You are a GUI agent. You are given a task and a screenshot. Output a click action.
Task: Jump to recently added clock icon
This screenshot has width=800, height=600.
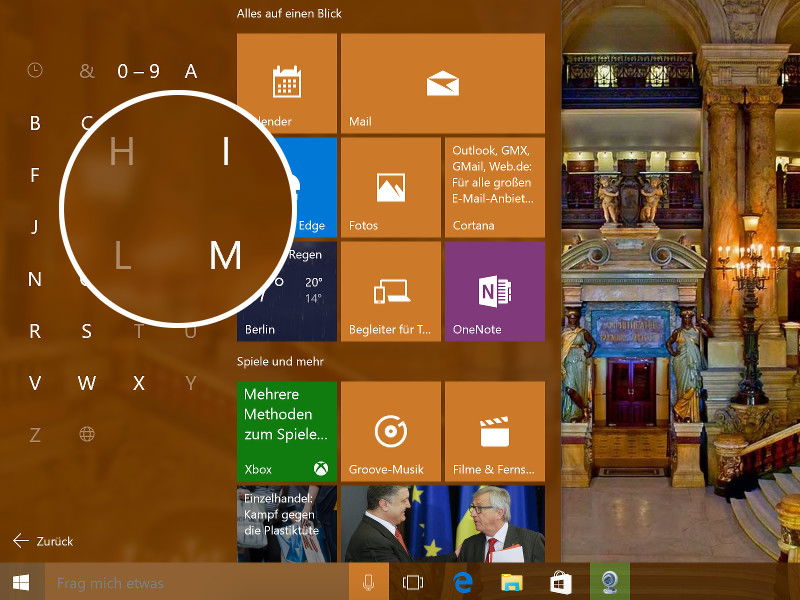pyautogui.click(x=35, y=70)
